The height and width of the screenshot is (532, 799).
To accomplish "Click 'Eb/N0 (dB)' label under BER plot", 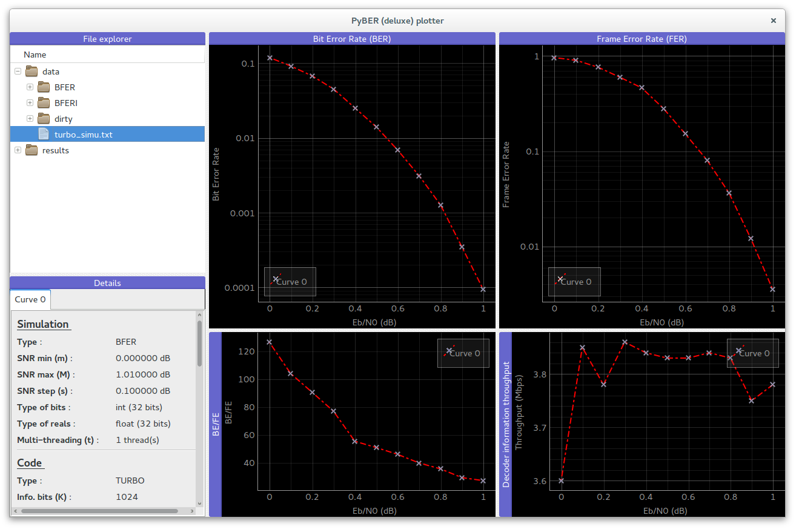I will click(375, 322).
